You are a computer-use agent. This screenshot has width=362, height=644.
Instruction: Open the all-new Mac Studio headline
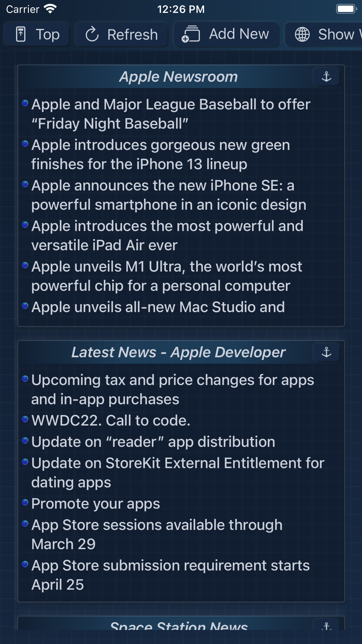[x=158, y=307]
